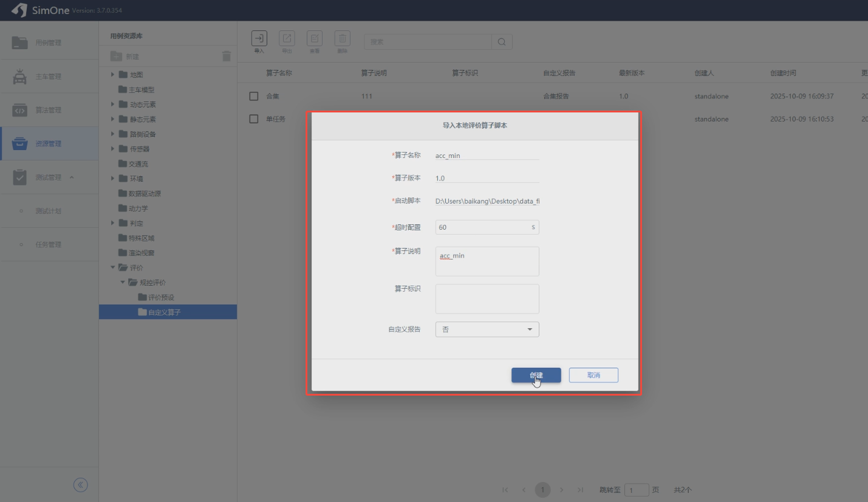Click the 导入 (import) toolbar icon
Viewport: 868px width, 502px height.
coord(259,38)
